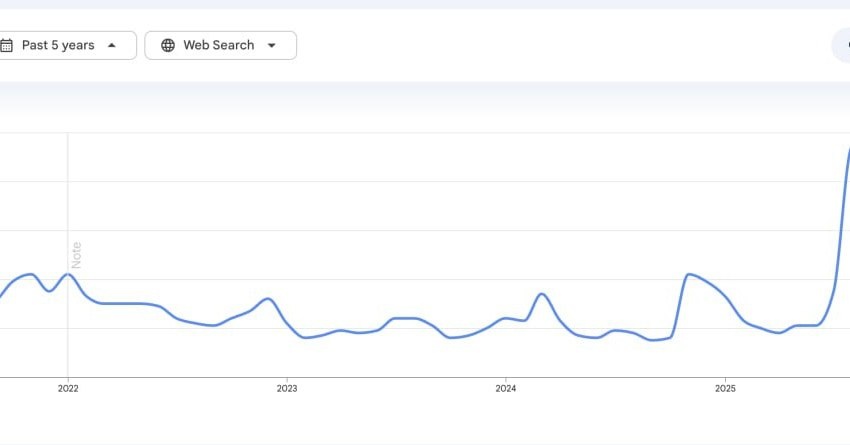Click the Web Search label text

[x=218, y=45]
